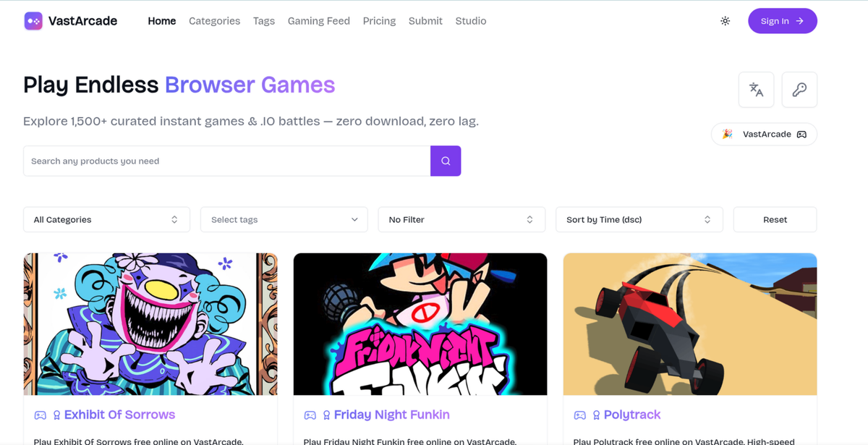Open the Studio nav item

[x=471, y=21]
